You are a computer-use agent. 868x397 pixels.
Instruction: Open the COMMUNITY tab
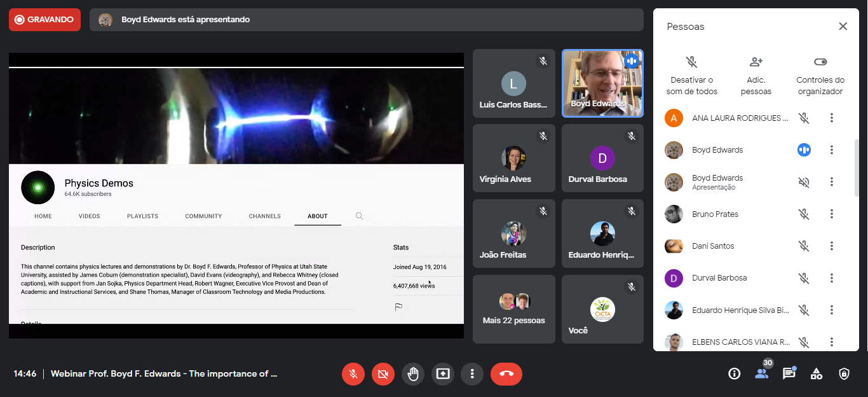203,216
